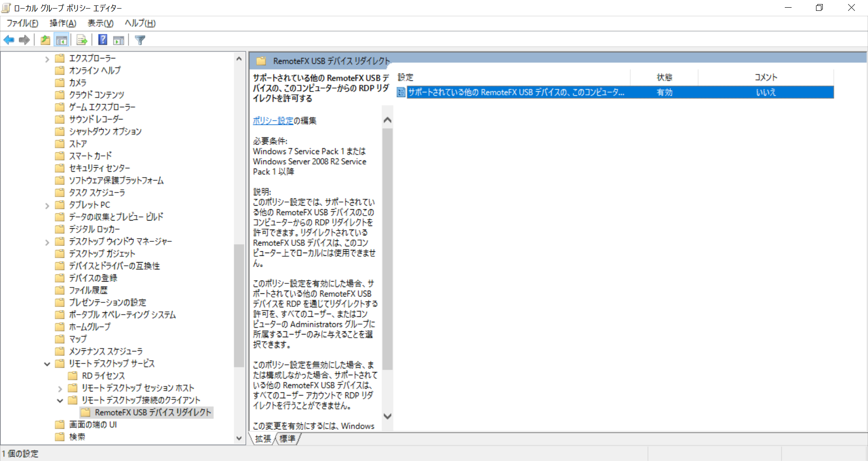Restore down the editor window
The height and width of the screenshot is (461, 868).
click(819, 8)
